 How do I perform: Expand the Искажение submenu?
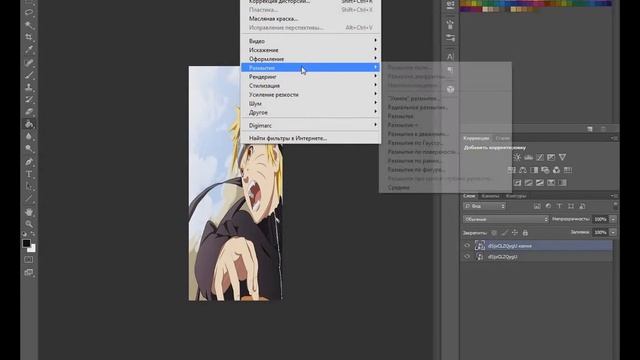tap(311, 50)
